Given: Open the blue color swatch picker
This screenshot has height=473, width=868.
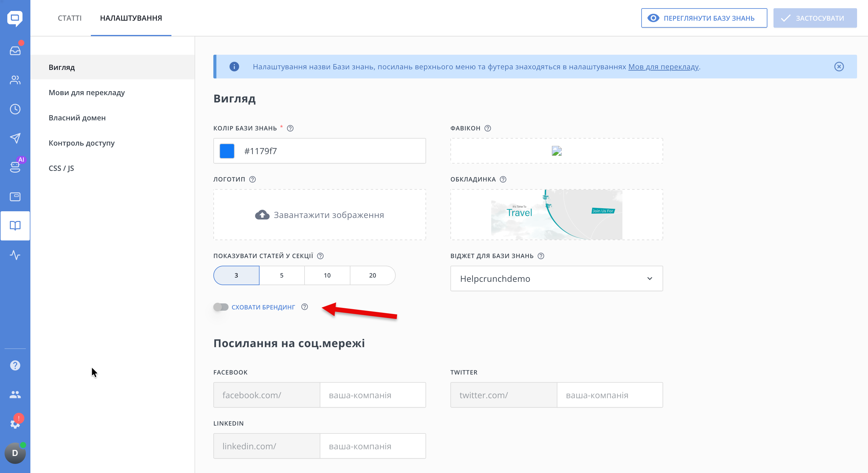Looking at the screenshot, I should click(227, 151).
